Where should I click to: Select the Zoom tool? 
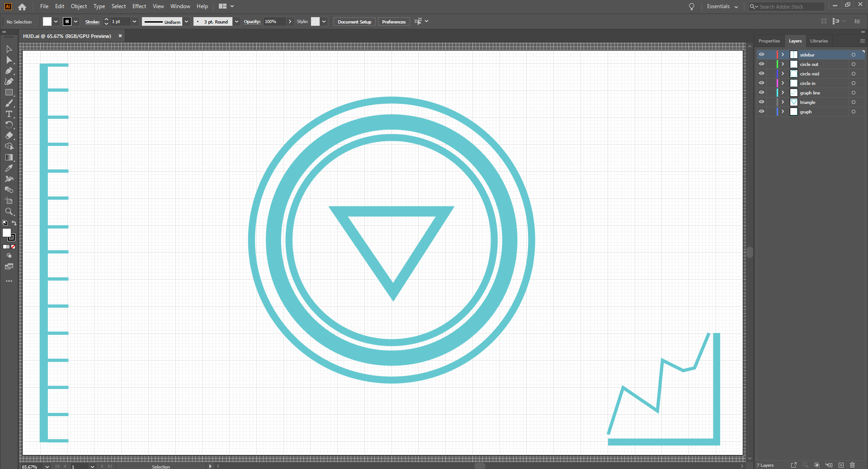click(x=9, y=211)
